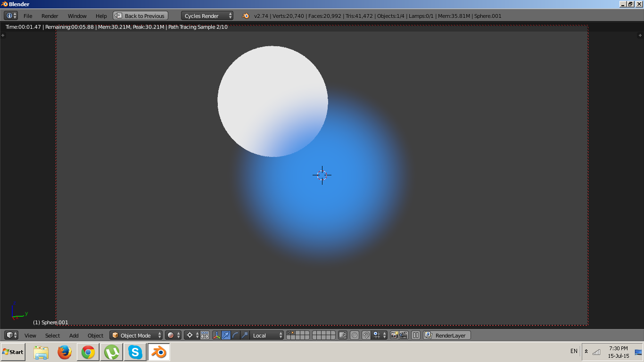Click the Show desktop tray icon
This screenshot has width=644, height=362.
pos(638,352)
